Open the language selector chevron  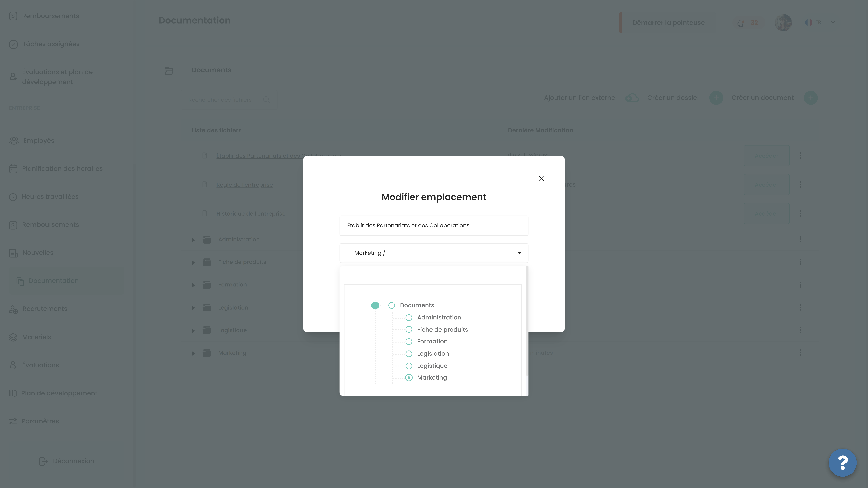click(x=833, y=23)
